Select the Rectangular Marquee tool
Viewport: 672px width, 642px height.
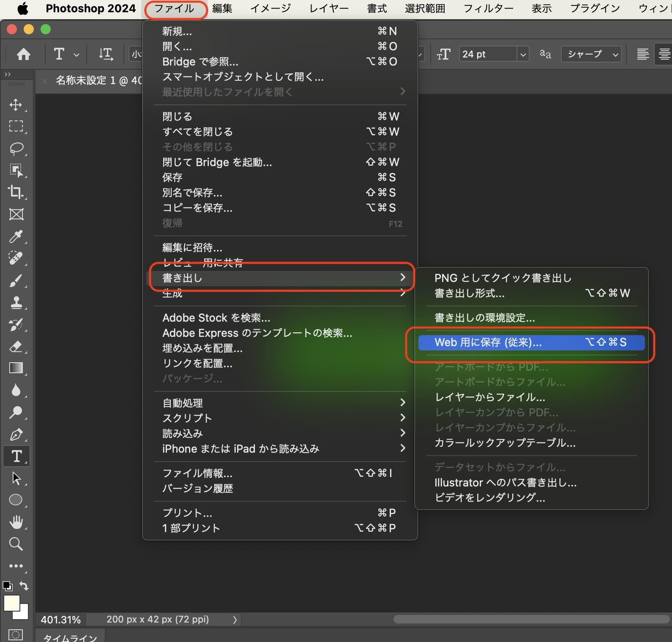click(16, 126)
